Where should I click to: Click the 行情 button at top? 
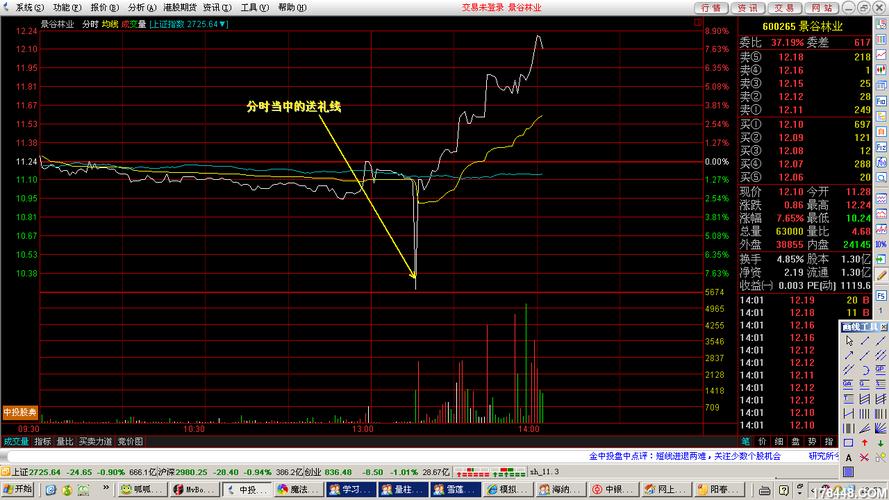711,7
